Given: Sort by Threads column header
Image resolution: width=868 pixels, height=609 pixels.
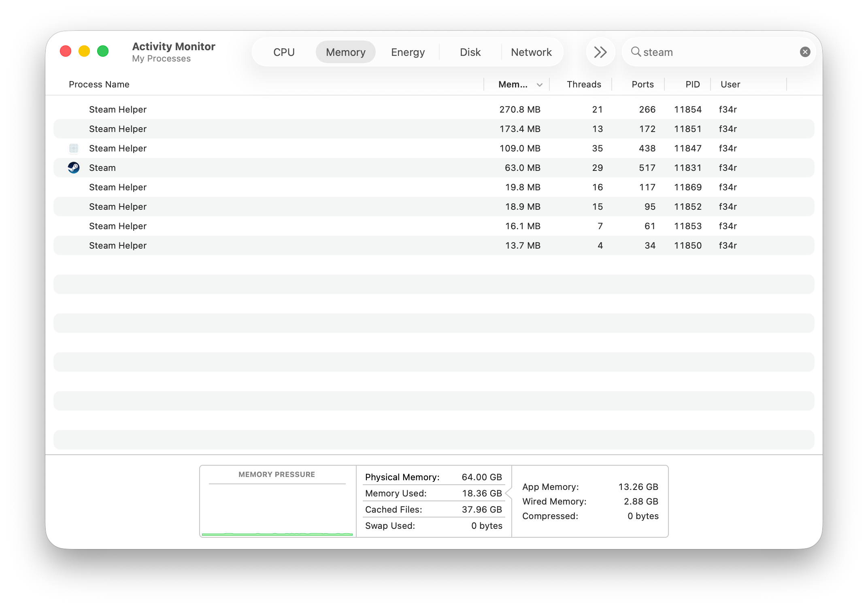Looking at the screenshot, I should [x=584, y=84].
